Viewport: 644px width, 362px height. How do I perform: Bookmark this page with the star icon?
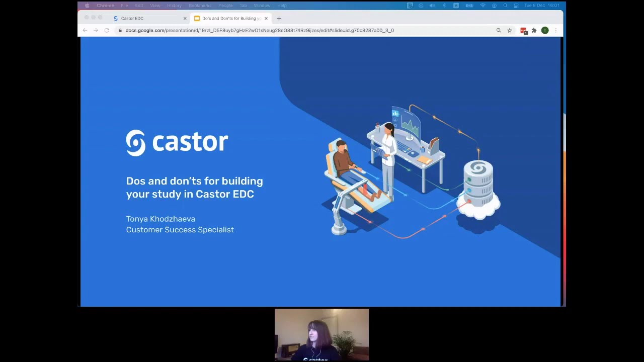[510, 31]
